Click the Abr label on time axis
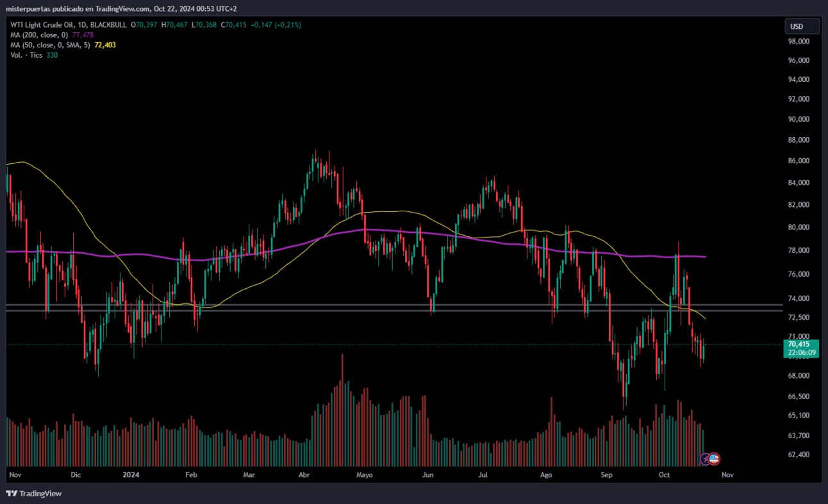828x504 pixels. pos(305,475)
